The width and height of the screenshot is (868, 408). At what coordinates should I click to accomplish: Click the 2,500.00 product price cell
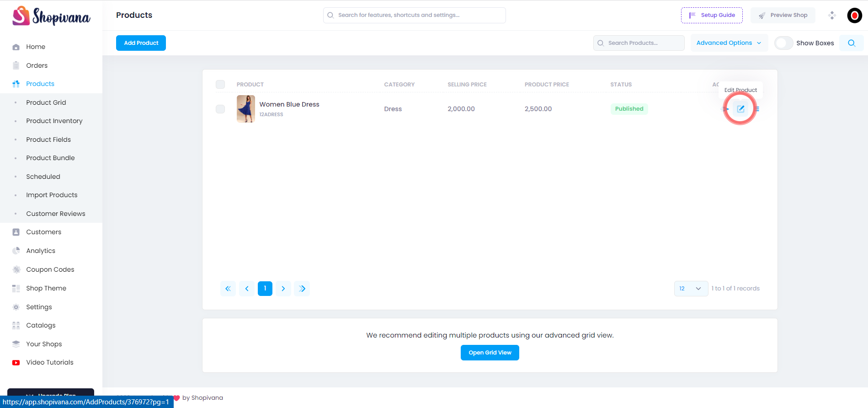tap(538, 109)
